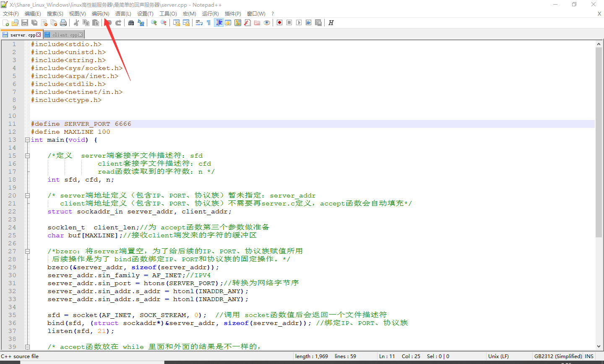Play back the recorded macro icon

pos(299,23)
